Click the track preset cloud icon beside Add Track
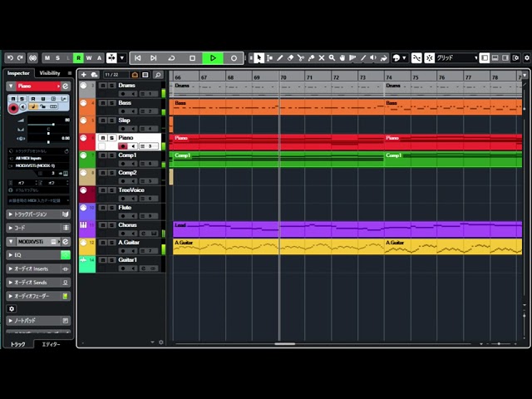Viewport: 532px width, 399px height. (x=94, y=75)
